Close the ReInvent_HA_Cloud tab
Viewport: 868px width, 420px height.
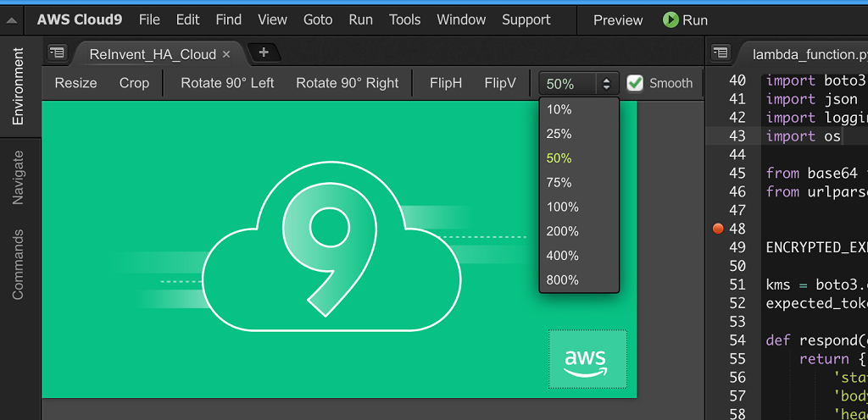226,54
